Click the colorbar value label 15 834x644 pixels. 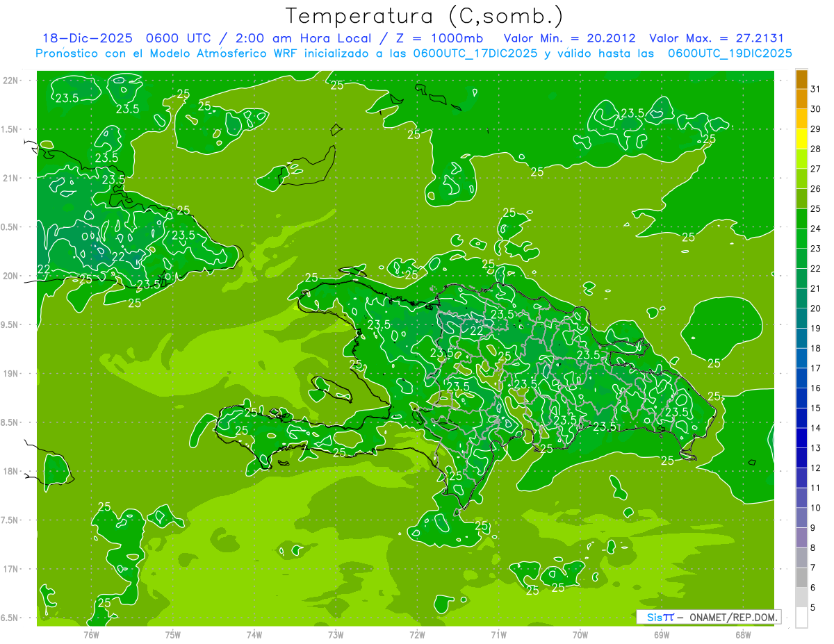(816, 408)
